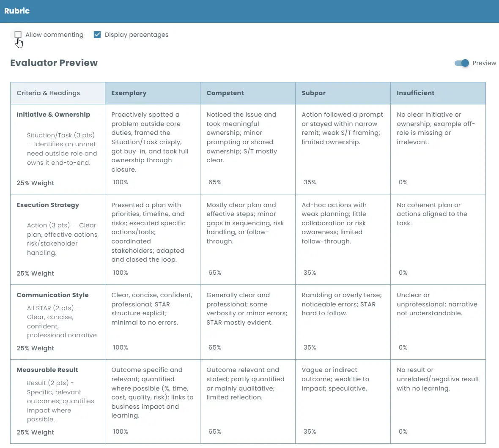
Task: Select the Competent column header
Action: pos(225,93)
